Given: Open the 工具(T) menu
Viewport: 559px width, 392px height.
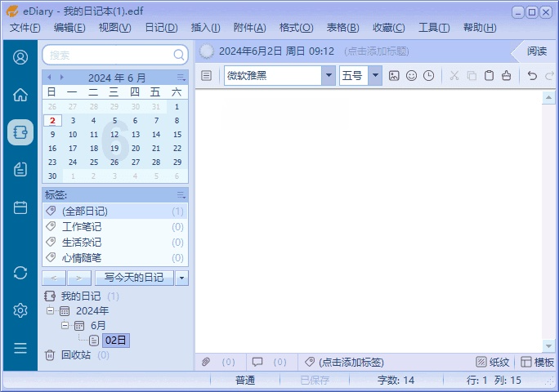Looking at the screenshot, I should (x=433, y=28).
